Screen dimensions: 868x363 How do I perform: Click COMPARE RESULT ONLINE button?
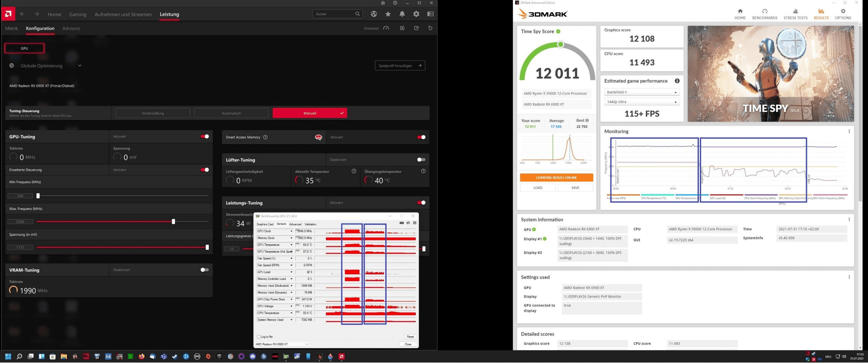[556, 178]
